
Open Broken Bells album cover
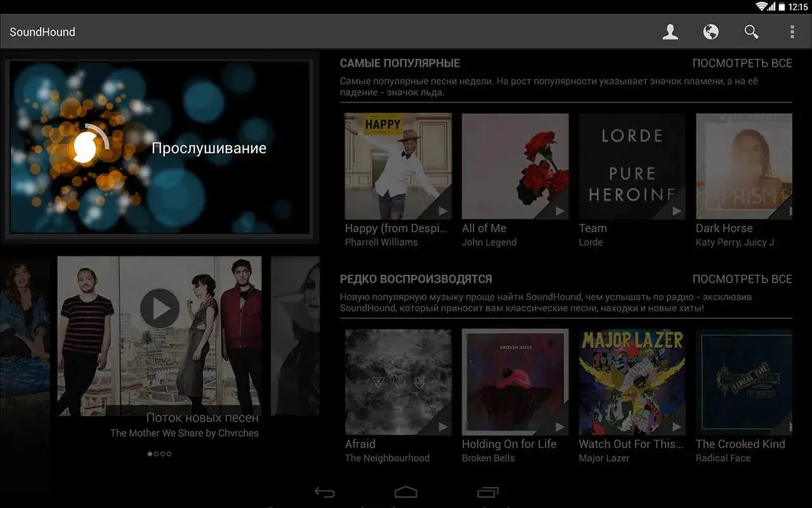click(x=515, y=382)
